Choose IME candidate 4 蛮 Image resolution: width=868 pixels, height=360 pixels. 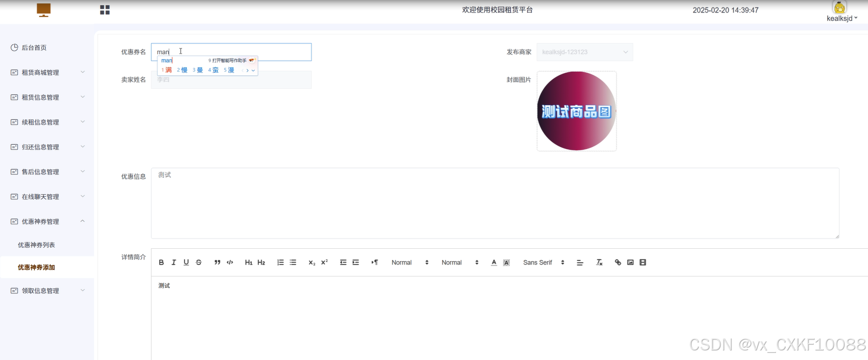[213, 70]
